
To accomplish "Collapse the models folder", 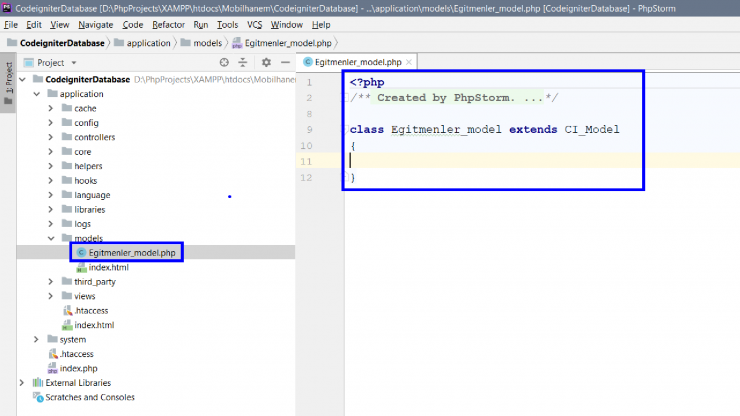I will [51, 239].
